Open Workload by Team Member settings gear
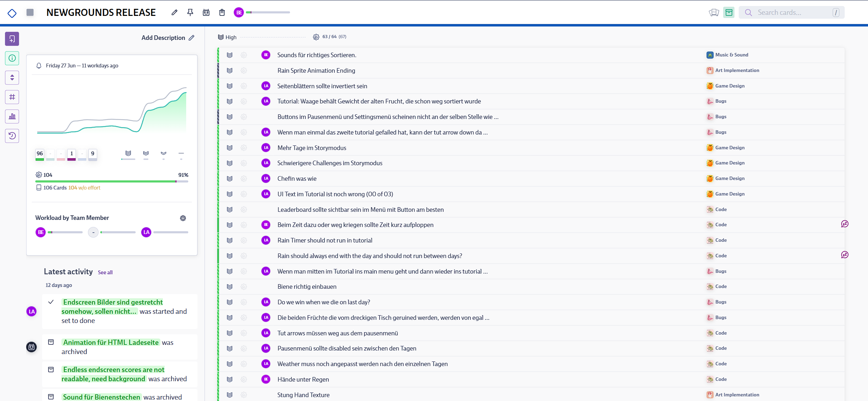Image resolution: width=868 pixels, height=401 pixels. (183, 218)
